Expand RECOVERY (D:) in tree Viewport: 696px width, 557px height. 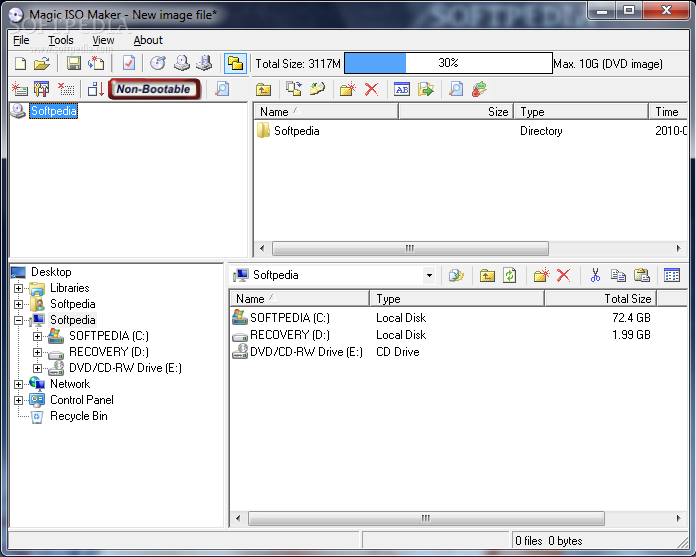click(38, 352)
